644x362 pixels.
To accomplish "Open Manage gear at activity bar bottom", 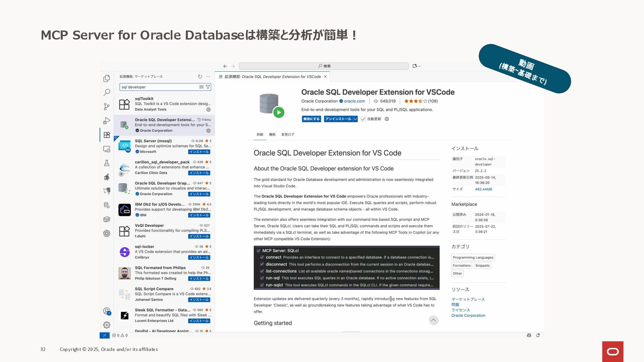I will click(x=107, y=325).
